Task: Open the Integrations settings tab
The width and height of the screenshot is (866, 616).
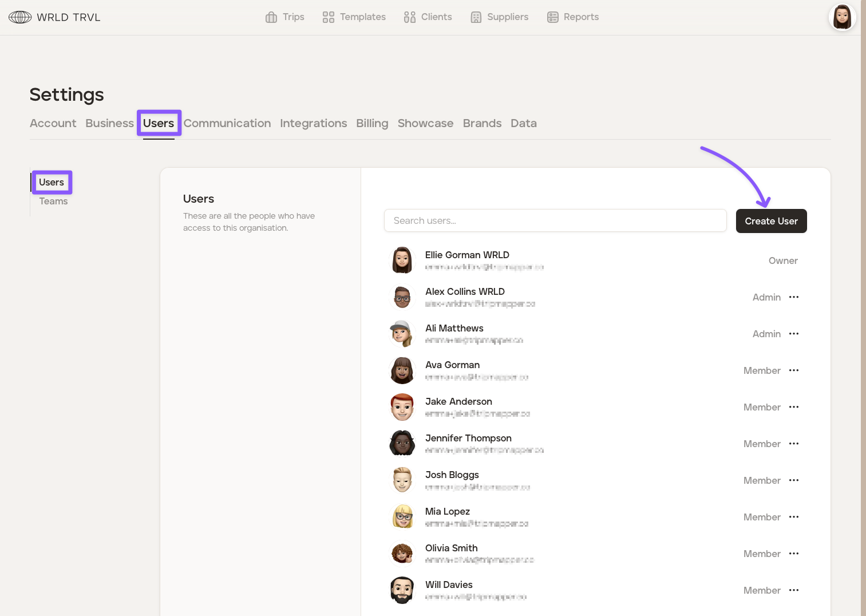Action: click(313, 123)
